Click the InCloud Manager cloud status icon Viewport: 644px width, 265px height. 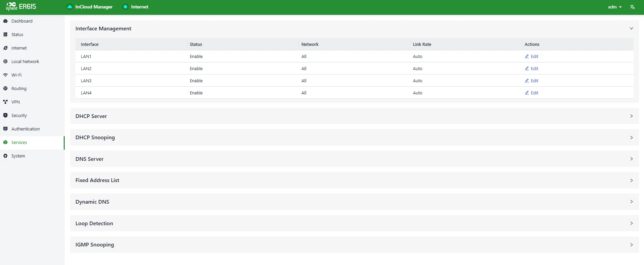(70, 7)
